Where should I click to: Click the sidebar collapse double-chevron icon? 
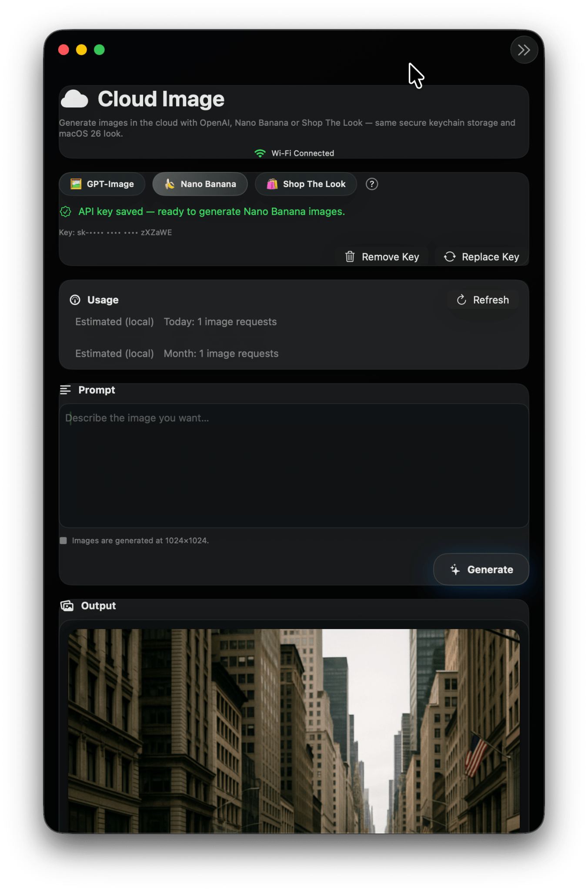(524, 50)
